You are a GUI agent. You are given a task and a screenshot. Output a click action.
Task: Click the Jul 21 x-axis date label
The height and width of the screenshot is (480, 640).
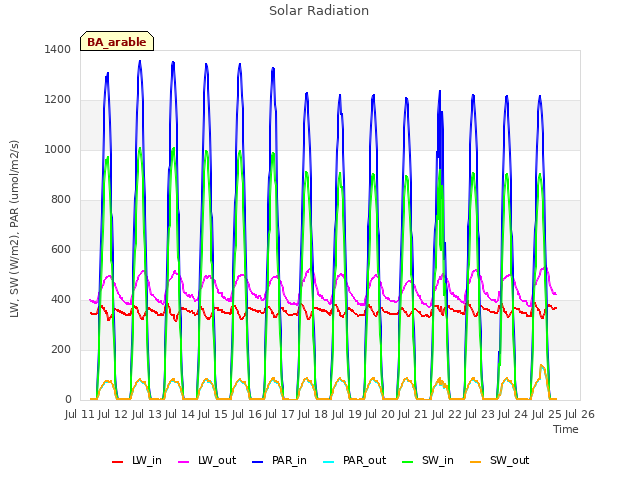[413, 415]
